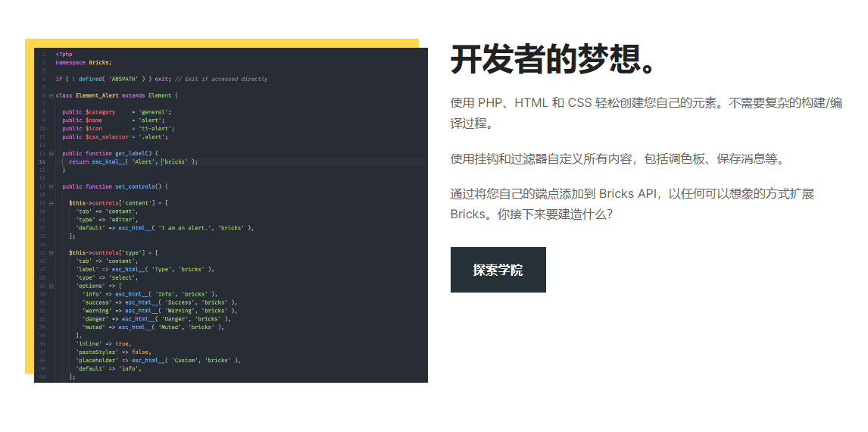Collapse the get_label function fold marker
This screenshot has height=432, width=868.
(52, 154)
